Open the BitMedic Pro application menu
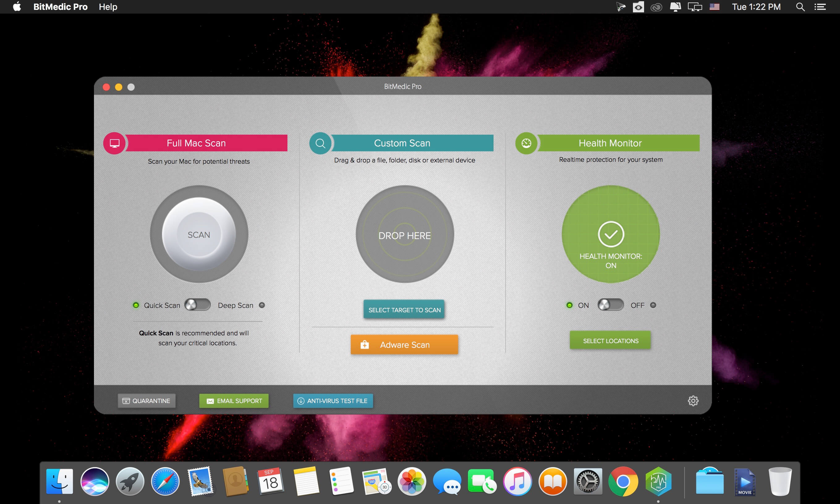 coord(60,7)
